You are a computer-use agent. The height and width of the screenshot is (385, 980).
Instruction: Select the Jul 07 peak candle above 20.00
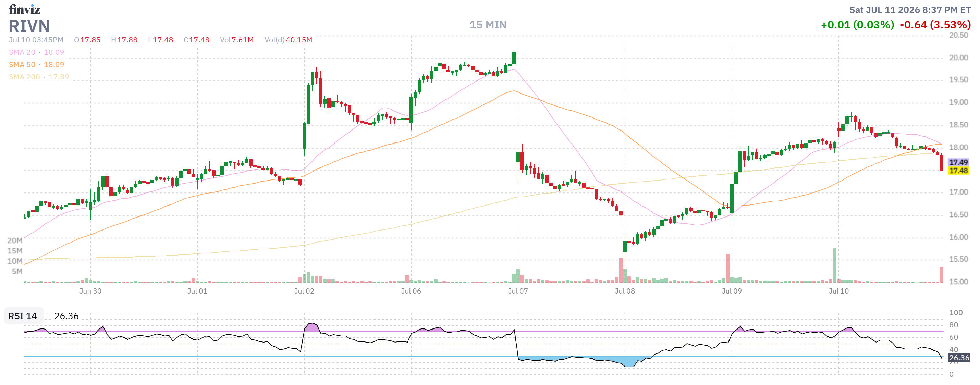pos(514,57)
